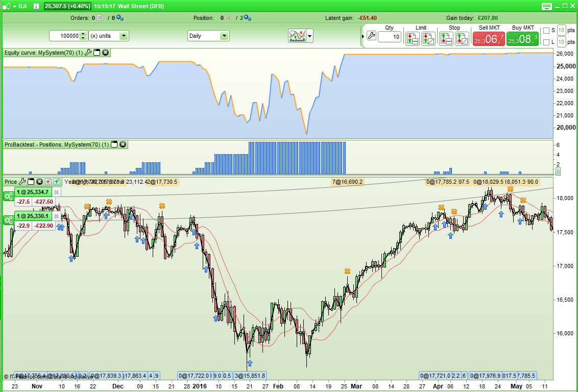Click second Stop order icon with slash
This screenshot has height=392, width=578.
[x=462, y=38]
